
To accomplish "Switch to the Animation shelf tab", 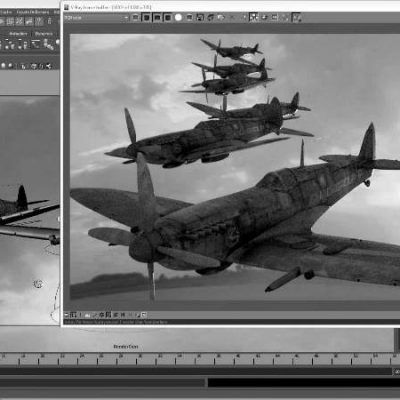I will tap(18, 34).
